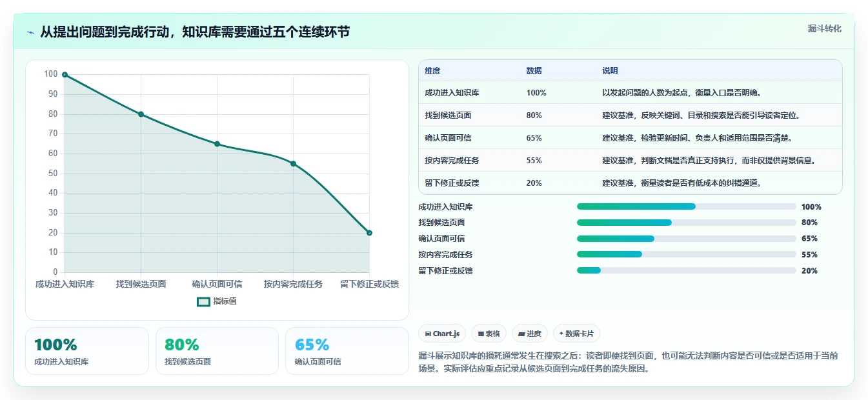Click the 维度 column header
Image resolution: width=868 pixels, height=400 pixels.
pos(432,71)
